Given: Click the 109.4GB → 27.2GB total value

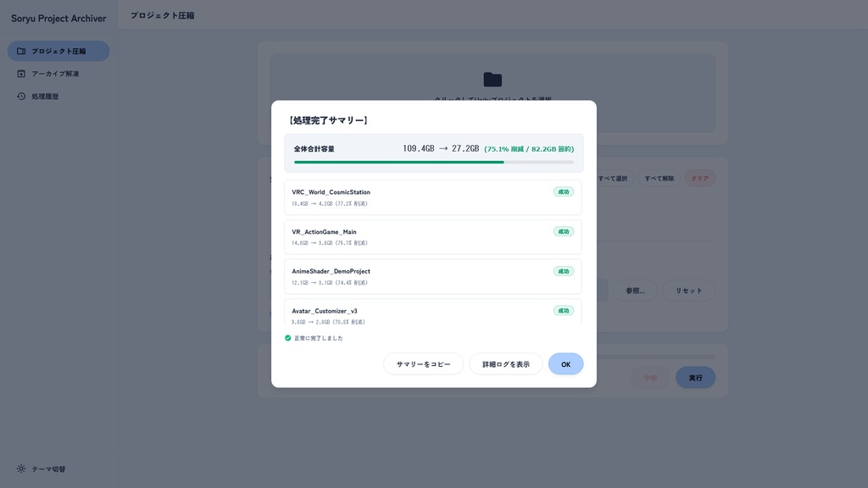Looking at the screenshot, I should click(441, 148).
